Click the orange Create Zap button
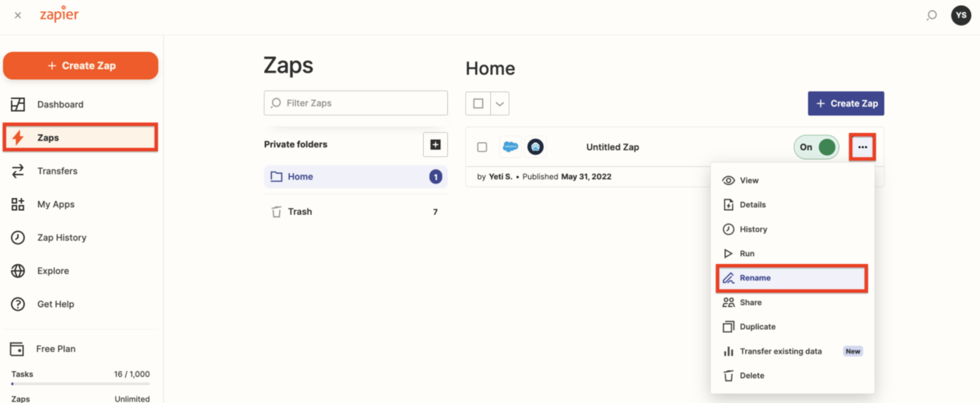This screenshot has width=980, height=403. [x=81, y=66]
